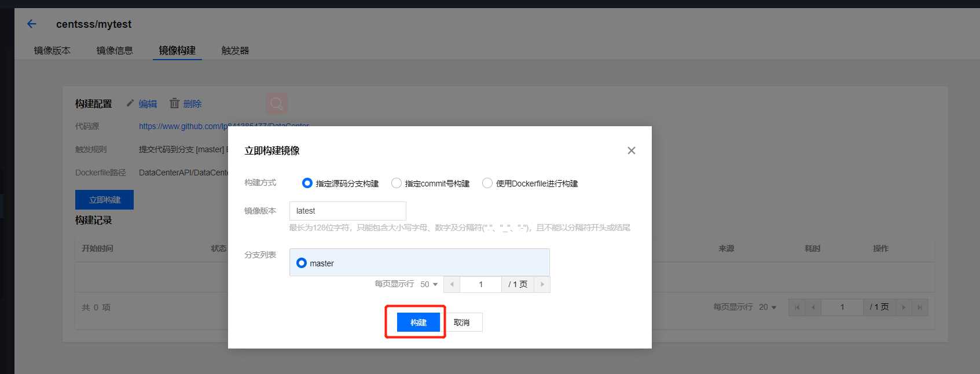Select 指定源码分支构建 radio option

click(x=307, y=183)
